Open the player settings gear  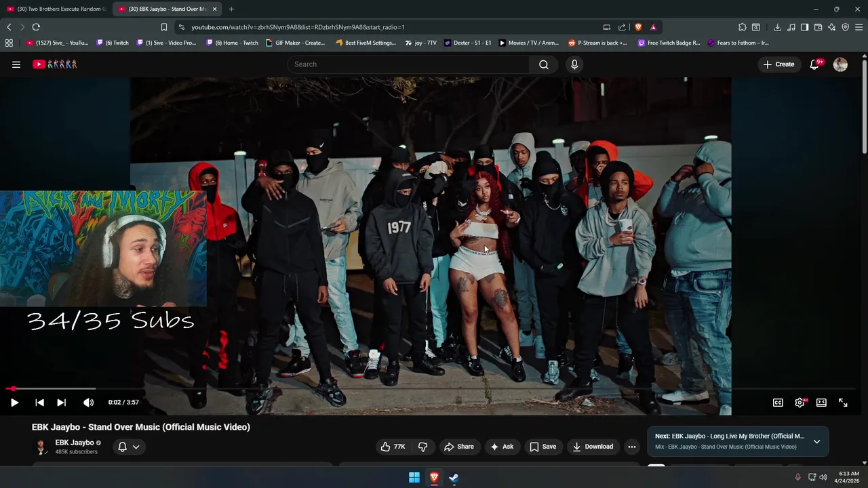click(800, 403)
